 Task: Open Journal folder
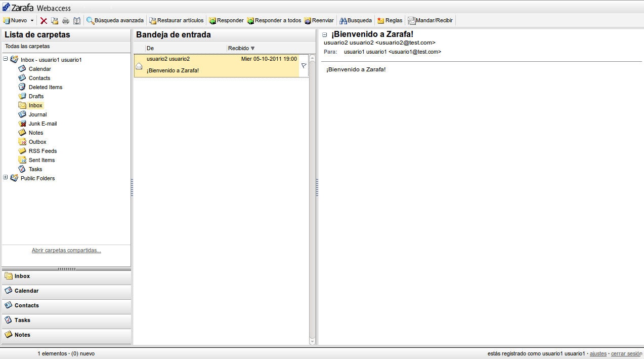pyautogui.click(x=37, y=114)
